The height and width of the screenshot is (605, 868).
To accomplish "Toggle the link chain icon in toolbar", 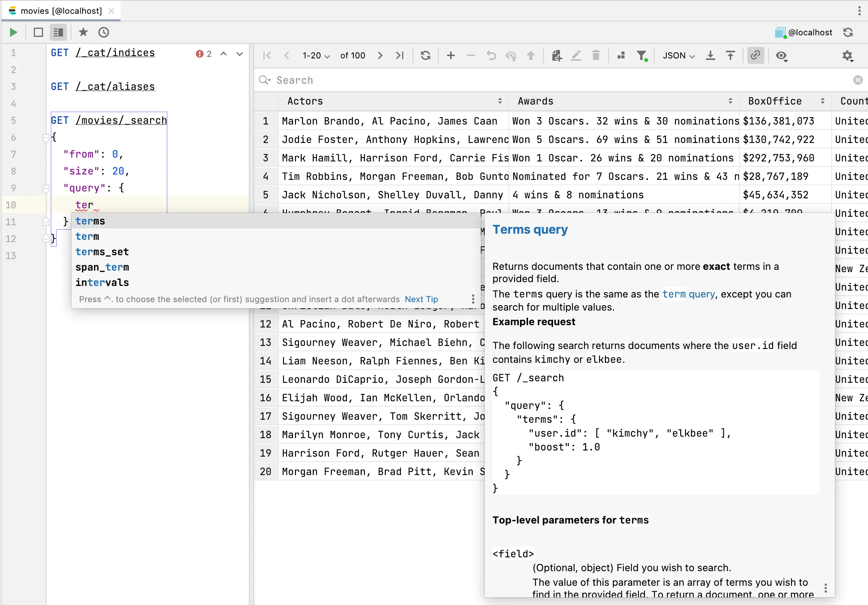I will pyautogui.click(x=755, y=56).
